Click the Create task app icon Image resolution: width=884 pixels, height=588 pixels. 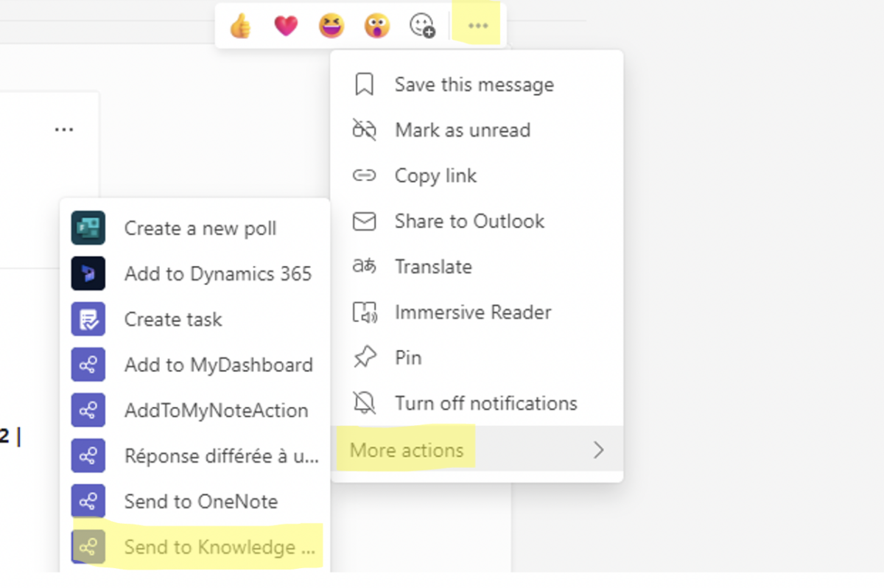(x=88, y=319)
